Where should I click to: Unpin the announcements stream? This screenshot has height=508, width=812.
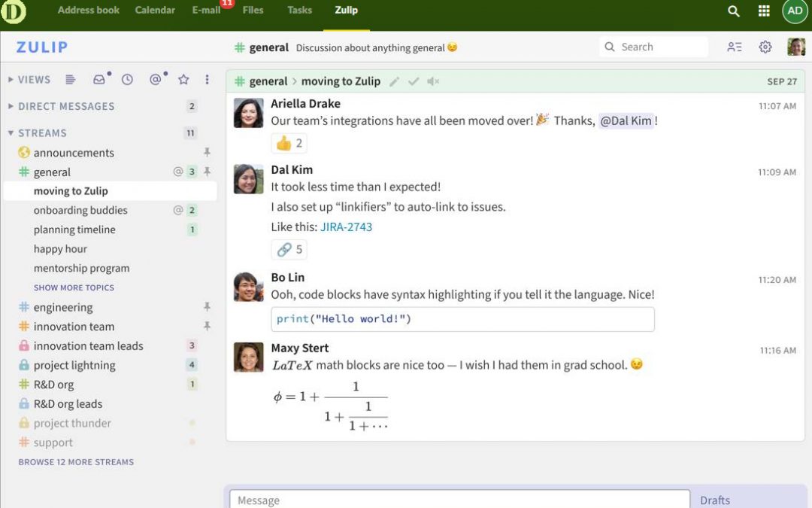point(207,152)
